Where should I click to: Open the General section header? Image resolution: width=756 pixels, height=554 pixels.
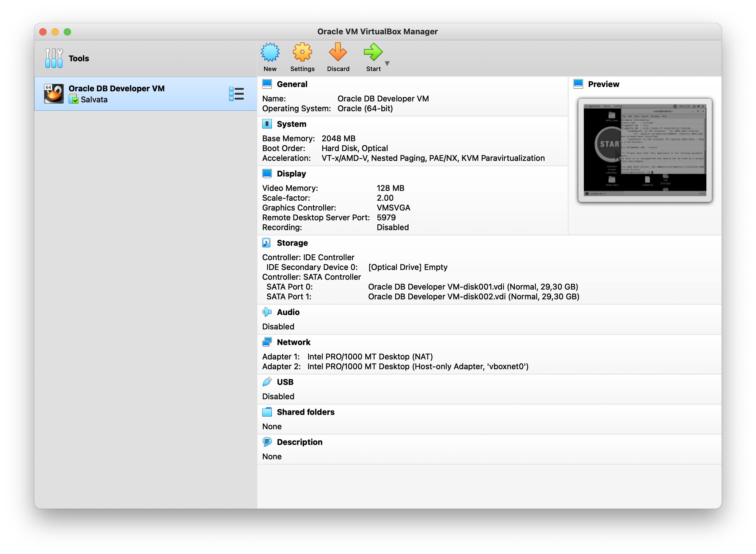click(292, 84)
